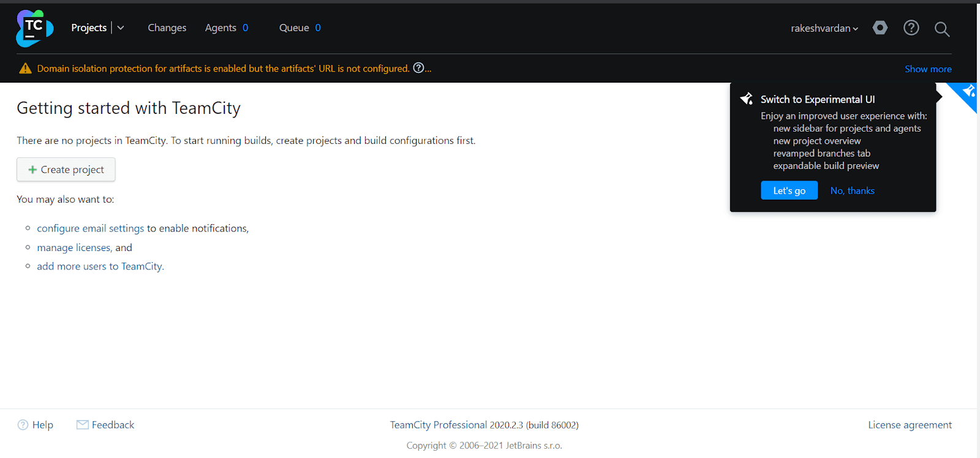Image resolution: width=980 pixels, height=458 pixels.
Task: Go to the Changes tab
Action: pyautogui.click(x=167, y=28)
